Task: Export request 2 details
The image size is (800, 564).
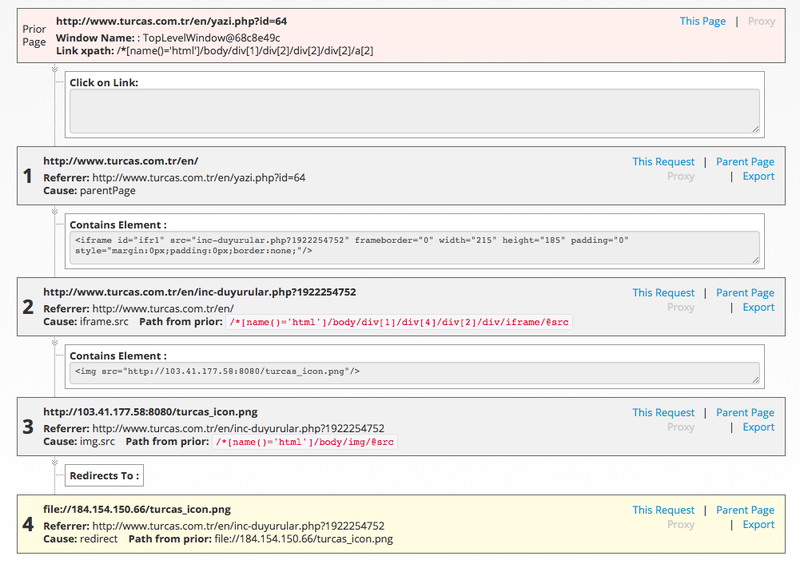Action: click(x=758, y=307)
